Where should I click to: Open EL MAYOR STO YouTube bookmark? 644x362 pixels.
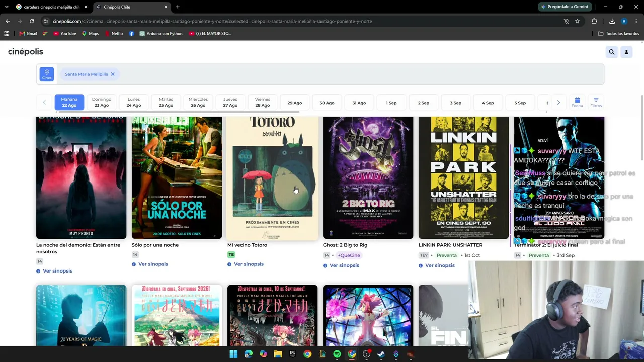point(210,34)
